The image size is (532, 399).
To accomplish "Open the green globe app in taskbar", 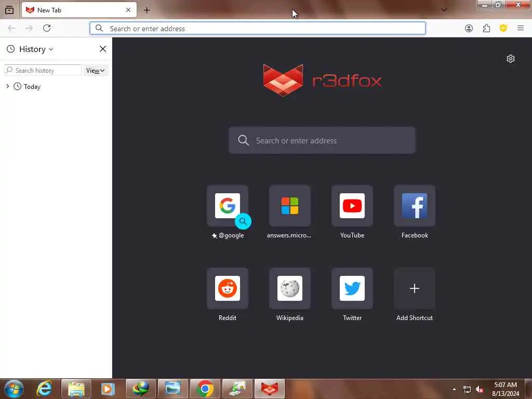I will (x=140, y=389).
